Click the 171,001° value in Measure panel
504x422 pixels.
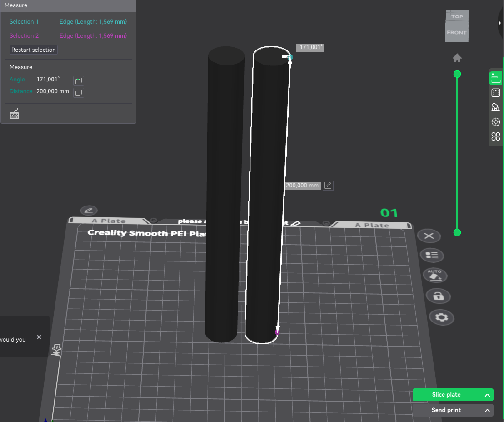(x=48, y=80)
